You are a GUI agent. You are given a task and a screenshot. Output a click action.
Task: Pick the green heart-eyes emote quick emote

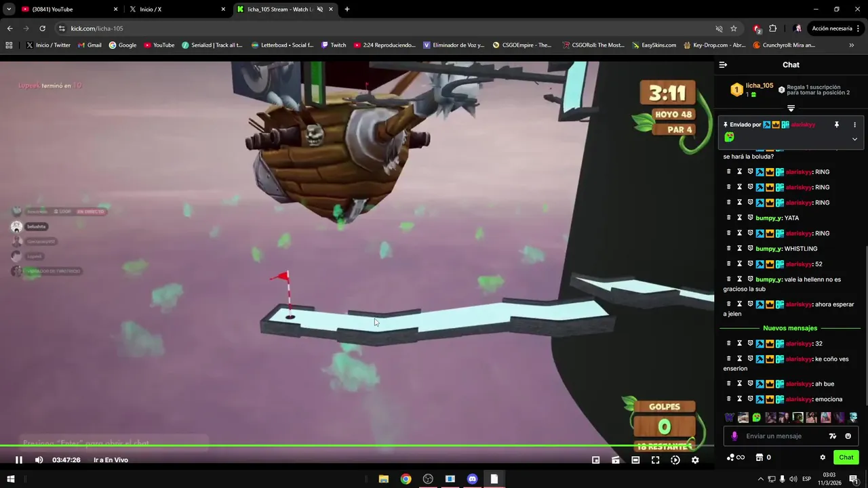pos(757,418)
